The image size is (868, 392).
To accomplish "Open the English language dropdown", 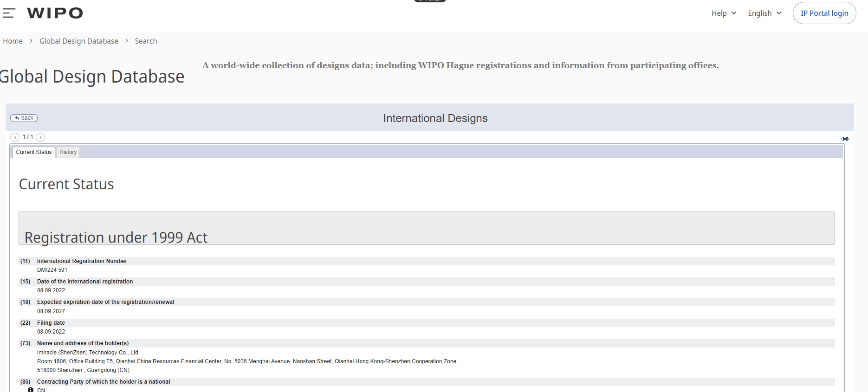I will point(764,13).
